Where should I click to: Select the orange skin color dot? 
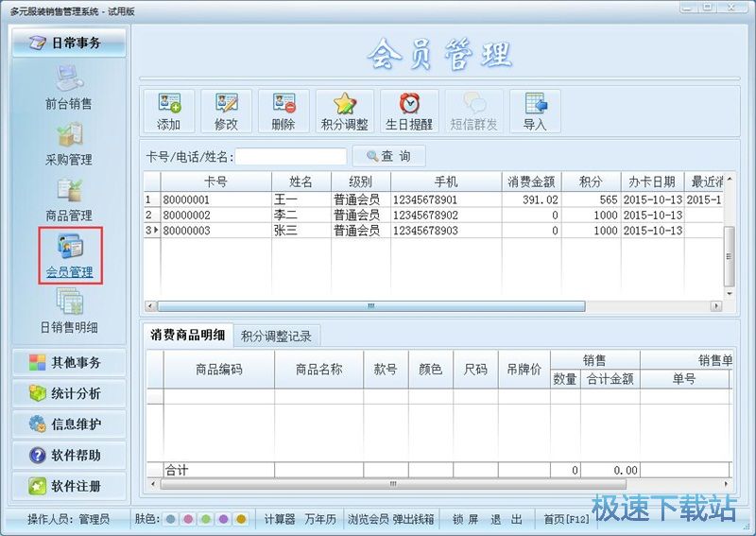pos(241,519)
